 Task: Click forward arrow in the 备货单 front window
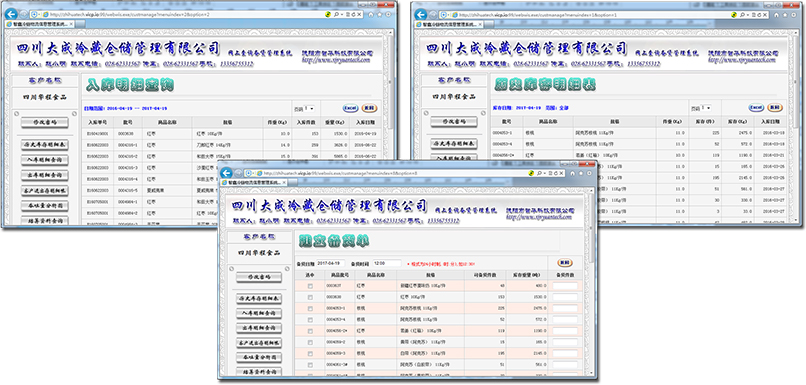239,173
